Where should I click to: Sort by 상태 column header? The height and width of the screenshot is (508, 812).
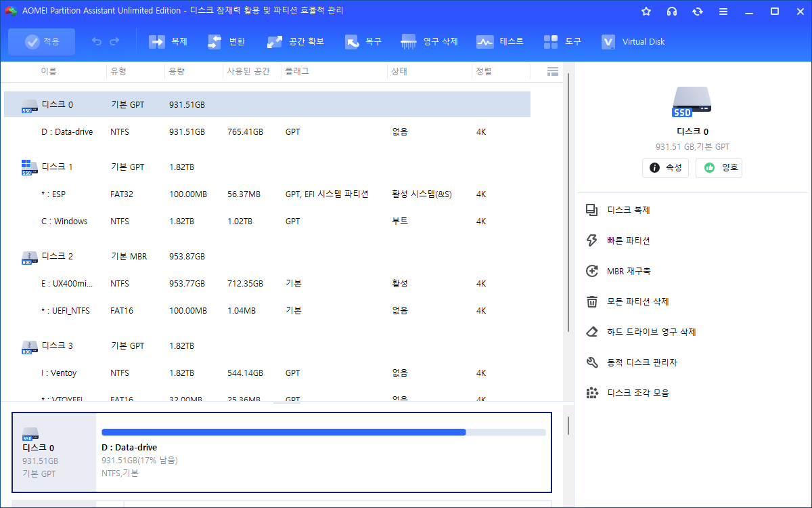pos(399,71)
